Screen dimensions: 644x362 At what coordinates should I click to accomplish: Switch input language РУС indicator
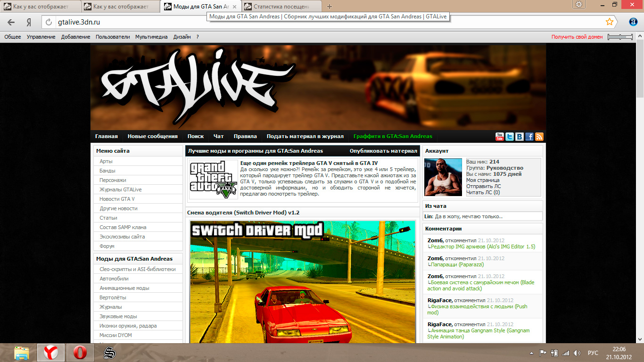point(593,353)
